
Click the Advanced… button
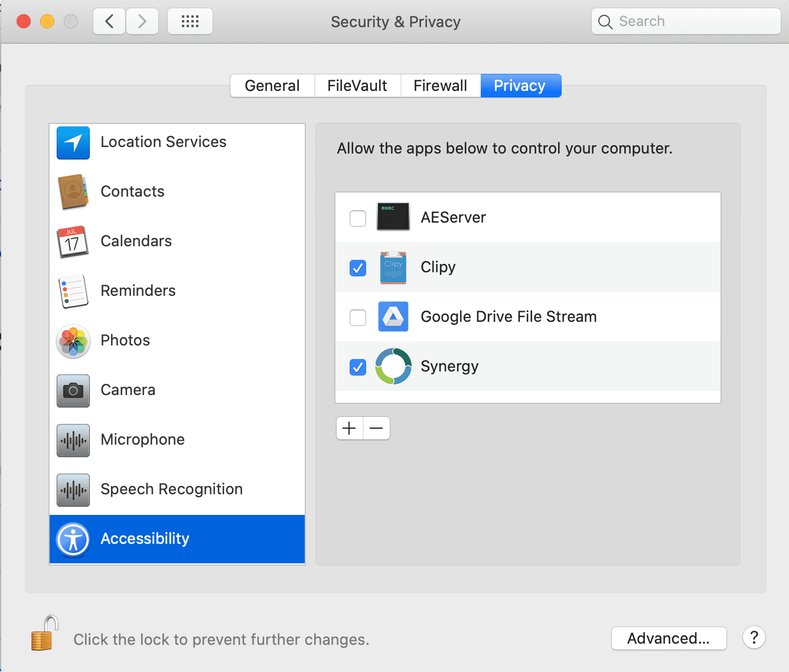click(x=669, y=638)
